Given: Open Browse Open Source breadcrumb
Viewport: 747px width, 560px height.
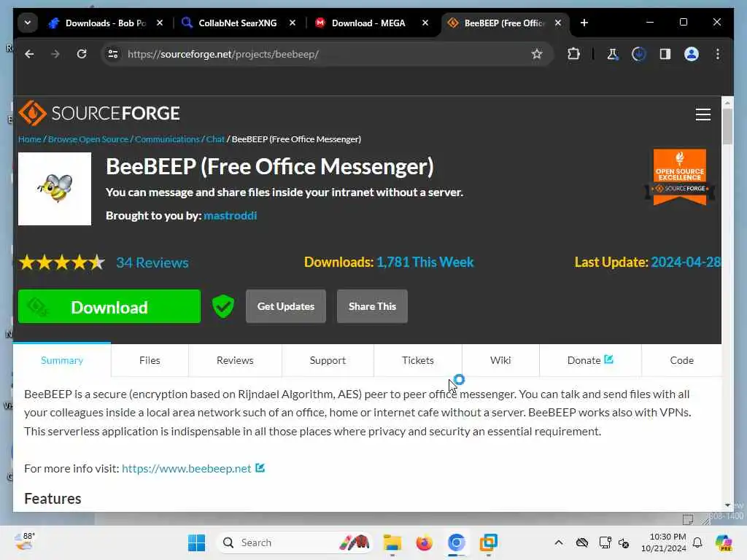Looking at the screenshot, I should [x=88, y=139].
